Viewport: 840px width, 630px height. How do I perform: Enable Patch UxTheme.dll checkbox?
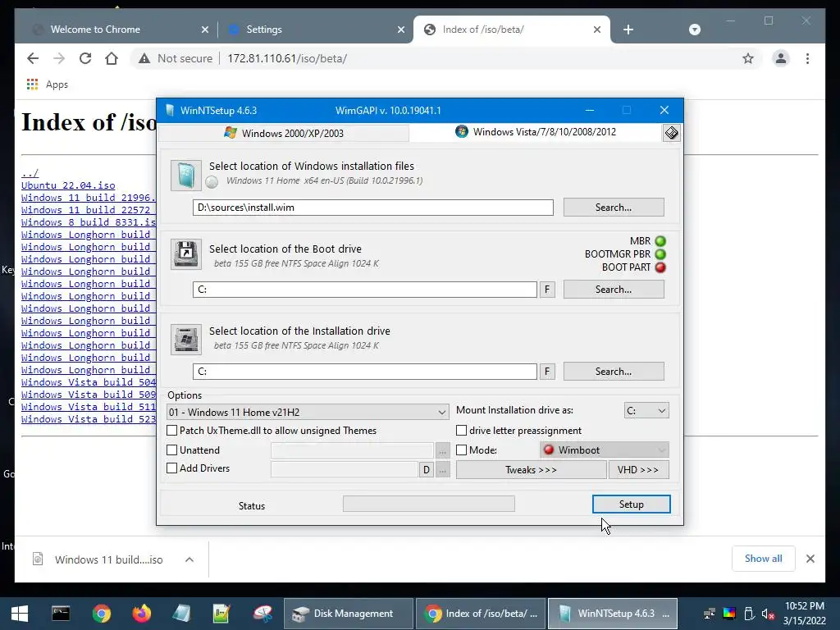pyautogui.click(x=172, y=430)
